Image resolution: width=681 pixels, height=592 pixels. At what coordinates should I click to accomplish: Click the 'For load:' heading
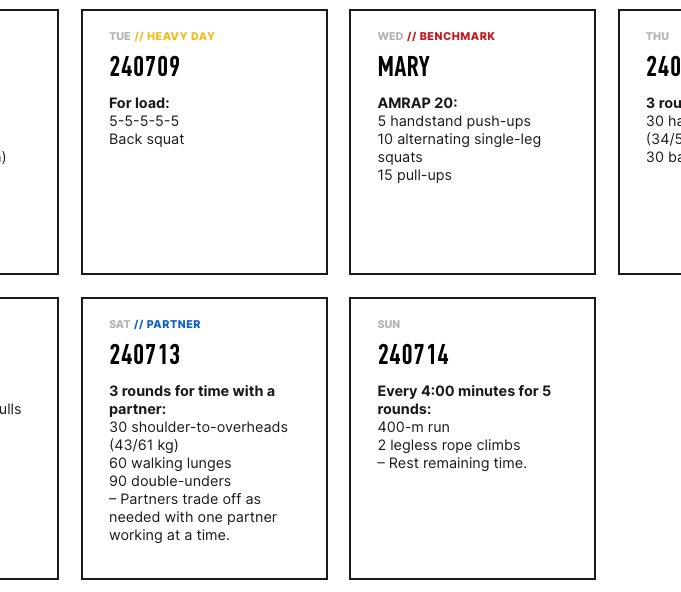pos(139,103)
